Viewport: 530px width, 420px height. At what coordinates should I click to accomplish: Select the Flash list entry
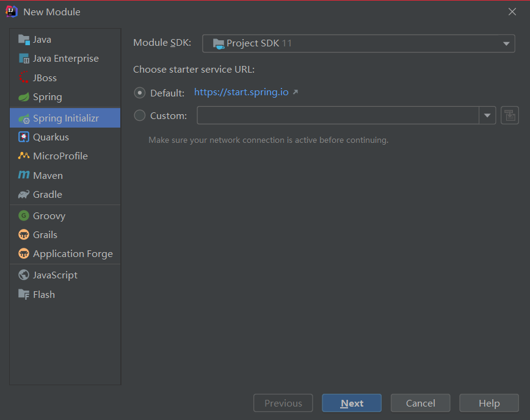(x=65, y=294)
